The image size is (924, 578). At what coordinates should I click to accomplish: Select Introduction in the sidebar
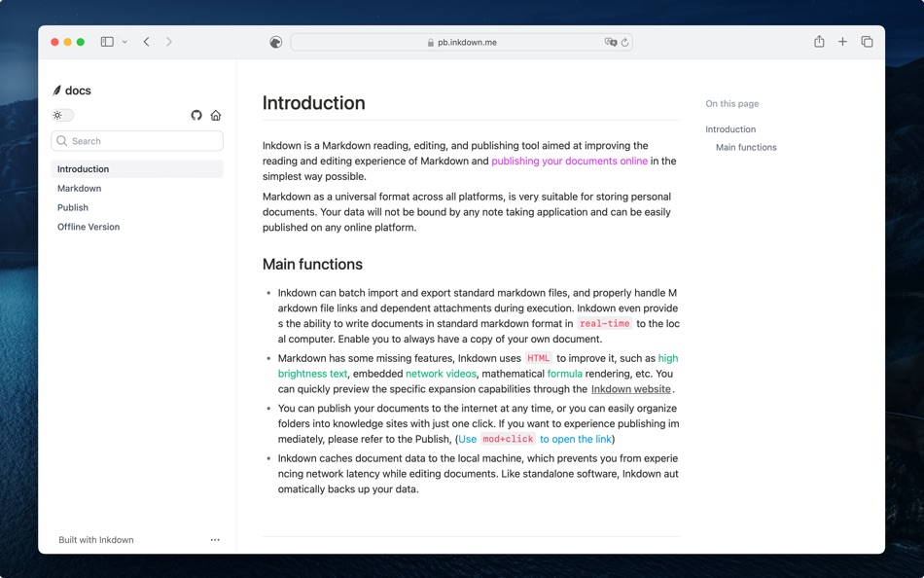137,168
